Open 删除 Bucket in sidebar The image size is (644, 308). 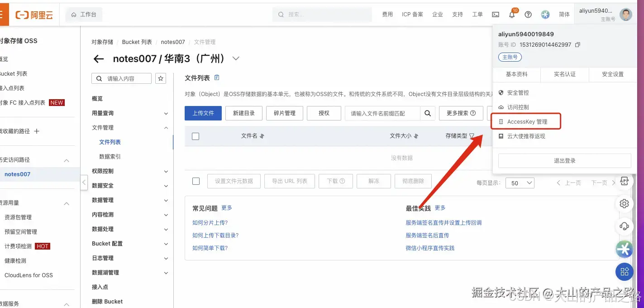click(x=107, y=302)
